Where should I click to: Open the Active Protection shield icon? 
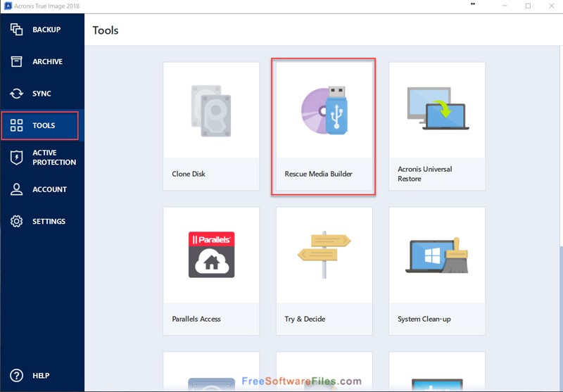point(16,157)
